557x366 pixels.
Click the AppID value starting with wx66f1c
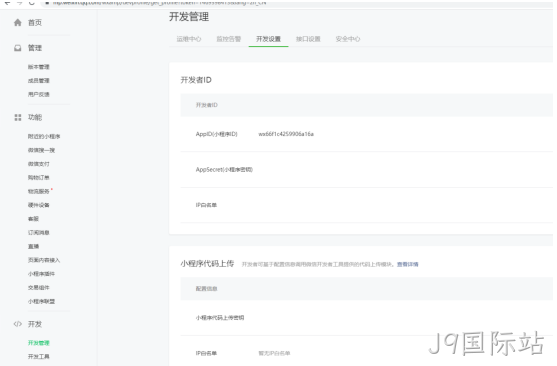[286, 134]
